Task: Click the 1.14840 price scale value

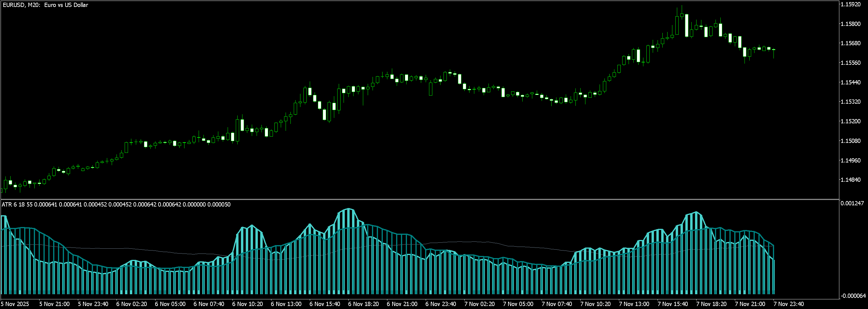Action: 850,180
